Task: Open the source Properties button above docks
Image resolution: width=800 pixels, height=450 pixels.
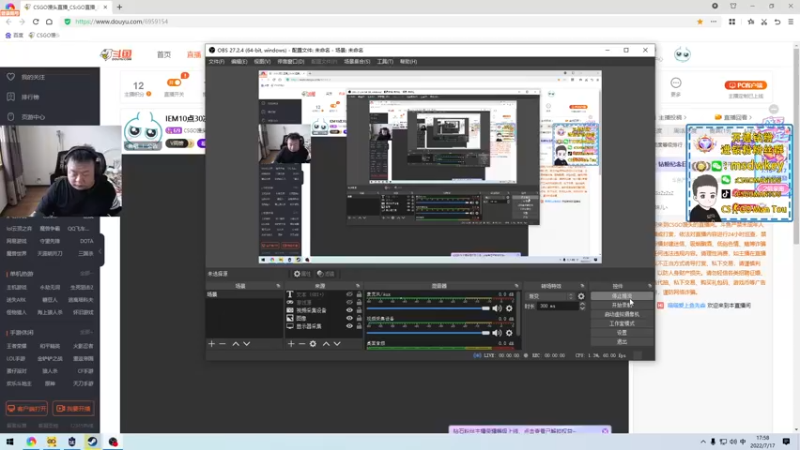Action: pyautogui.click(x=302, y=274)
